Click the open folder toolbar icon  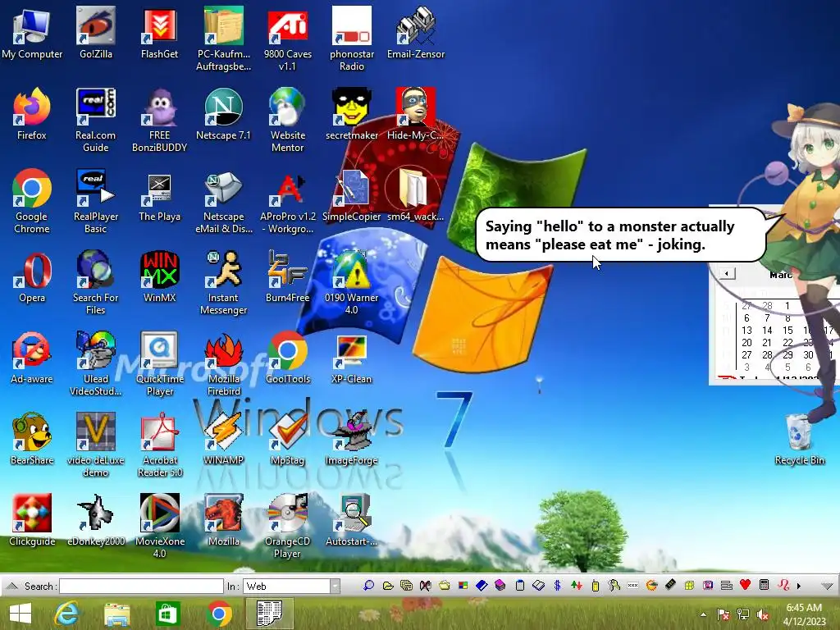coord(388,586)
